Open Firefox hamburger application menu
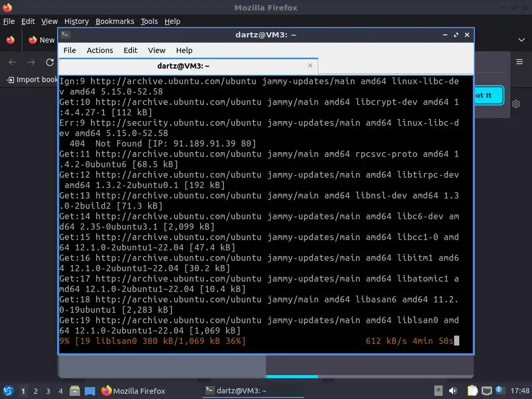Viewport: 532px width, 399px height. point(519,62)
